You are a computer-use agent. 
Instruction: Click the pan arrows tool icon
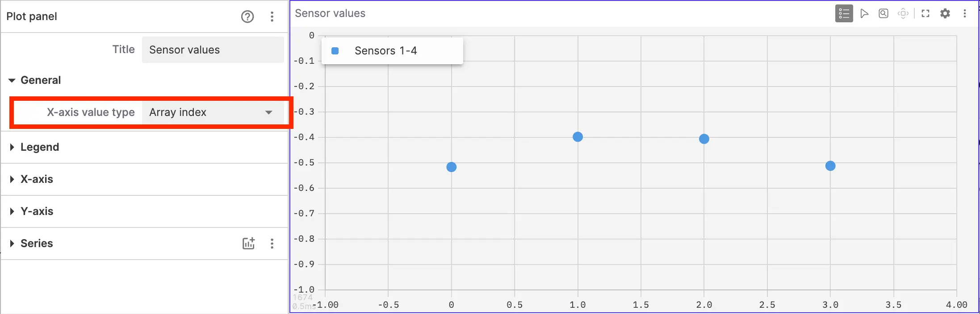pyautogui.click(x=903, y=14)
